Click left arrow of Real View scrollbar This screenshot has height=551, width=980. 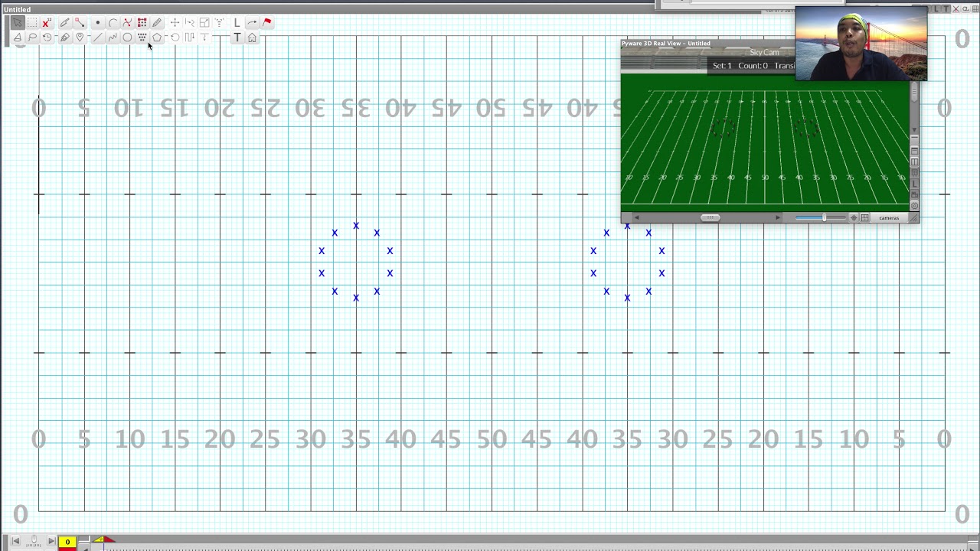[636, 218]
